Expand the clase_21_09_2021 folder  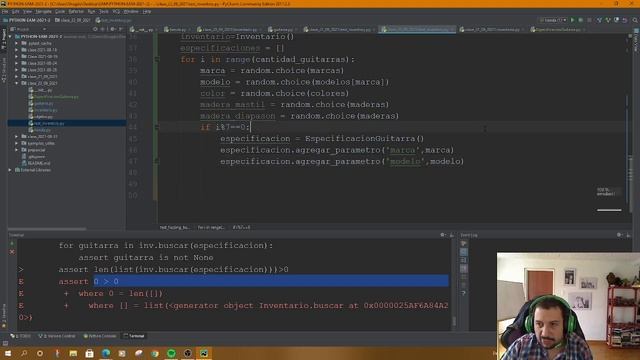click(17, 77)
